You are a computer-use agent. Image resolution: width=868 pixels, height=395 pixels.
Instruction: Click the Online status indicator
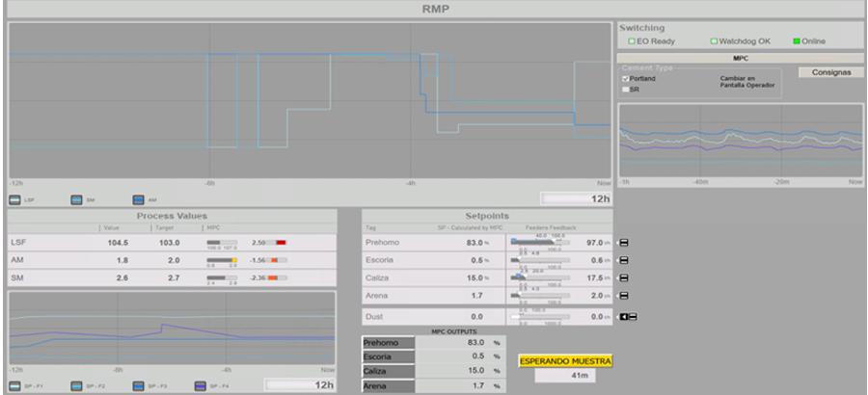797,41
